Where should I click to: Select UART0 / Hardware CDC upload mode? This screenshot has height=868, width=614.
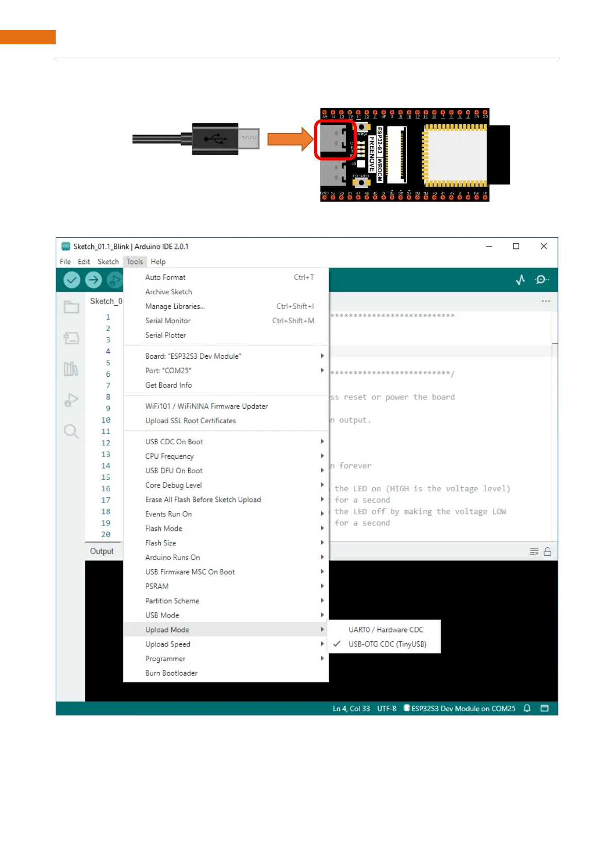(385, 630)
